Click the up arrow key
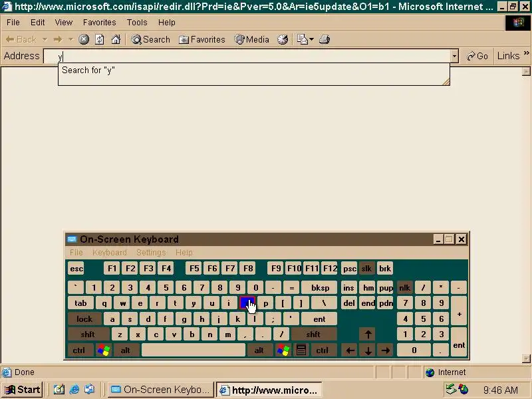The height and width of the screenshot is (399, 532). pos(368,334)
